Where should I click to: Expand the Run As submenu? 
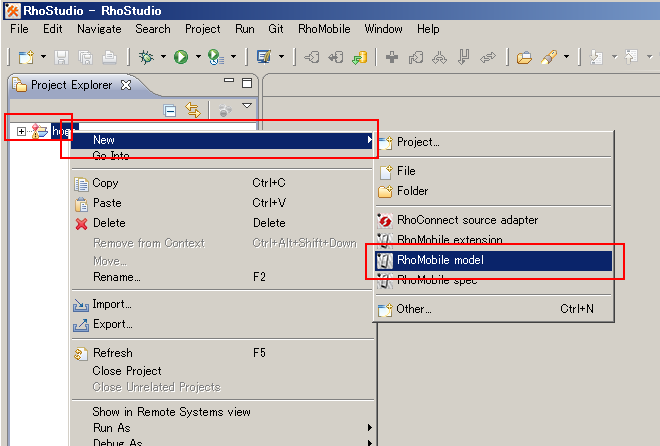pos(222,428)
